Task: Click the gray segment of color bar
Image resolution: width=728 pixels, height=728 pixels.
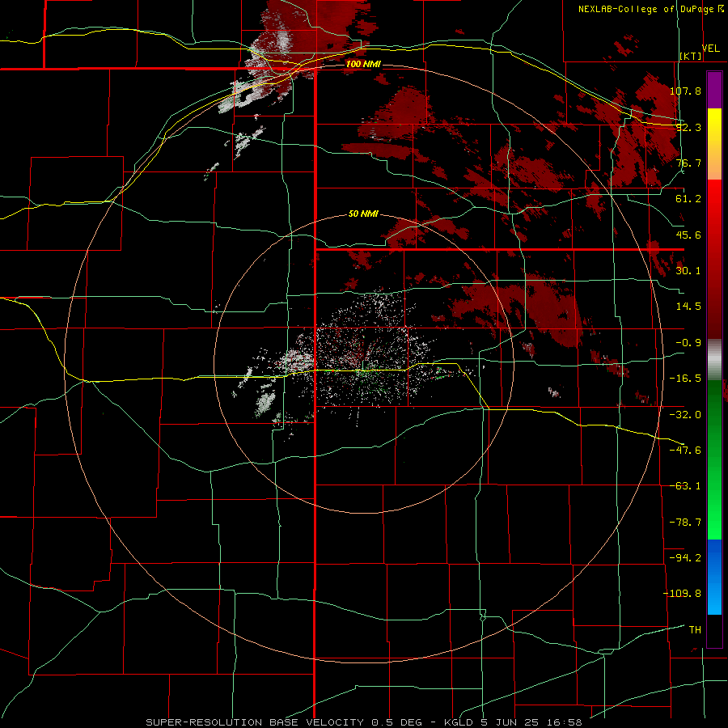Action: (714, 360)
